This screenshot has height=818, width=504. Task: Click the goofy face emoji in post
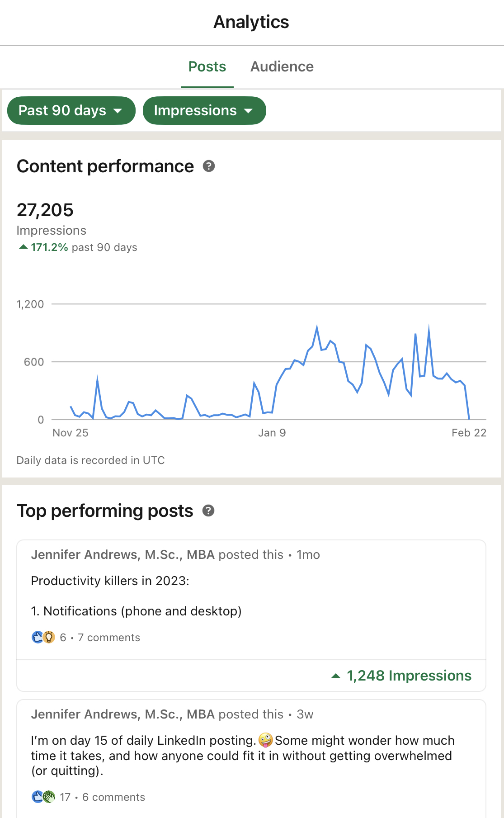266,740
